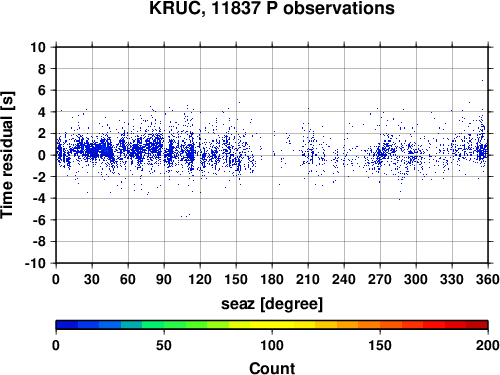500x375 pixels.
Task: Click the 90 tick label on x-axis
Action: (x=164, y=279)
